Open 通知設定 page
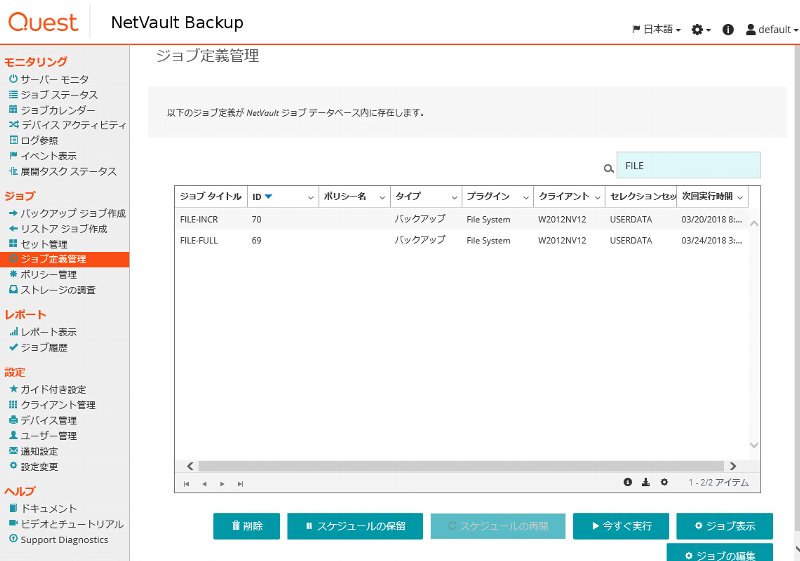Image resolution: width=800 pixels, height=561 pixels. point(34,451)
